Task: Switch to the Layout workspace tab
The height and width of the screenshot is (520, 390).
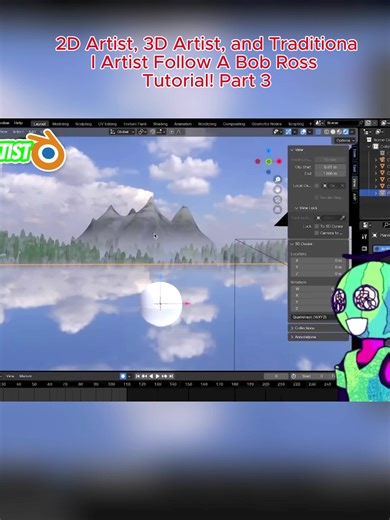Action: pyautogui.click(x=40, y=124)
